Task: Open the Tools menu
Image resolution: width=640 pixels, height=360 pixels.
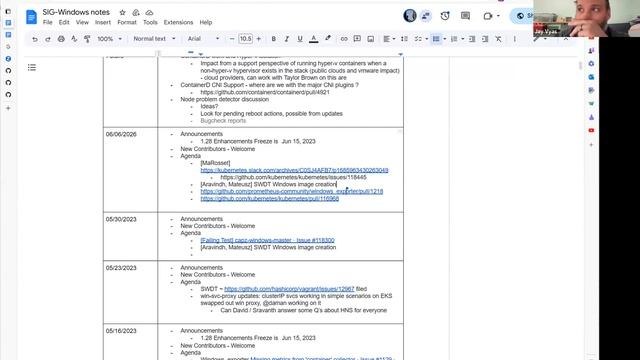Action: [150, 22]
